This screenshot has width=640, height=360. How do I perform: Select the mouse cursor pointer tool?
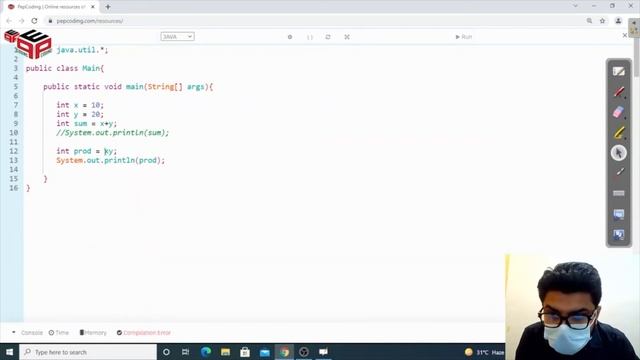pos(619,153)
